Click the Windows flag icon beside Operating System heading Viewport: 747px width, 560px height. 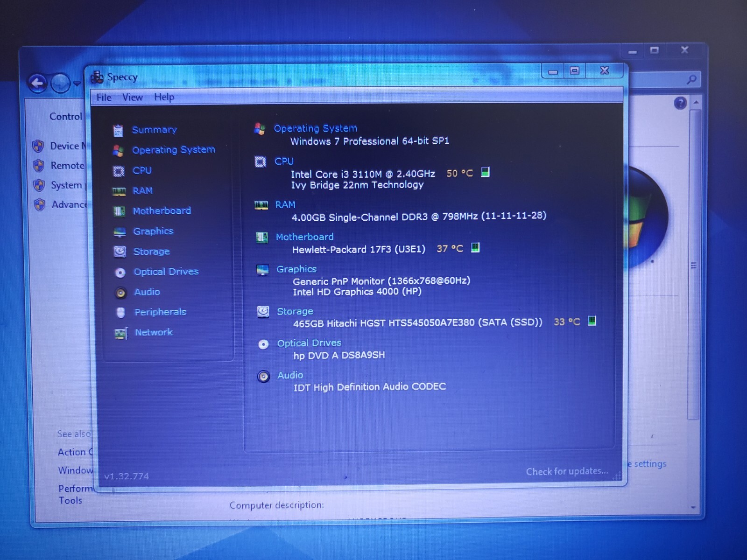click(x=260, y=128)
